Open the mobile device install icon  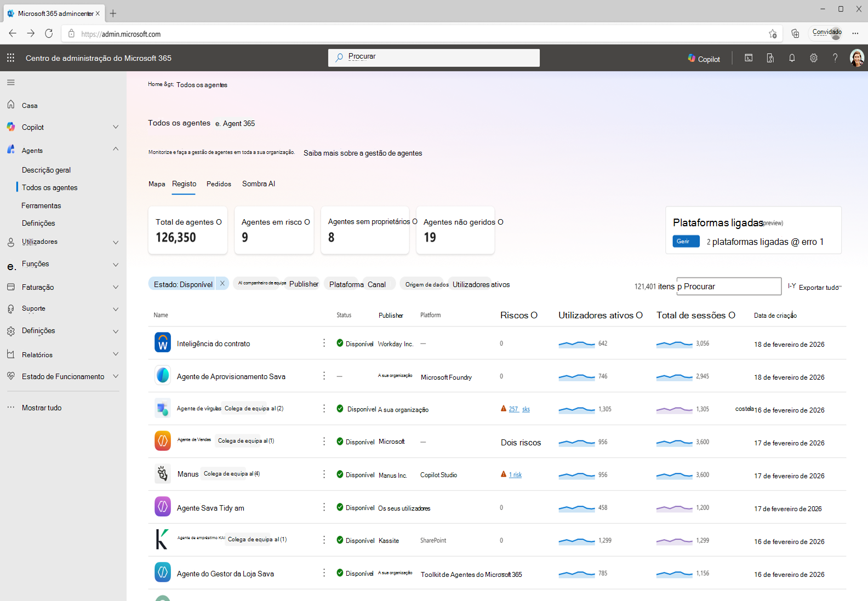click(x=770, y=58)
